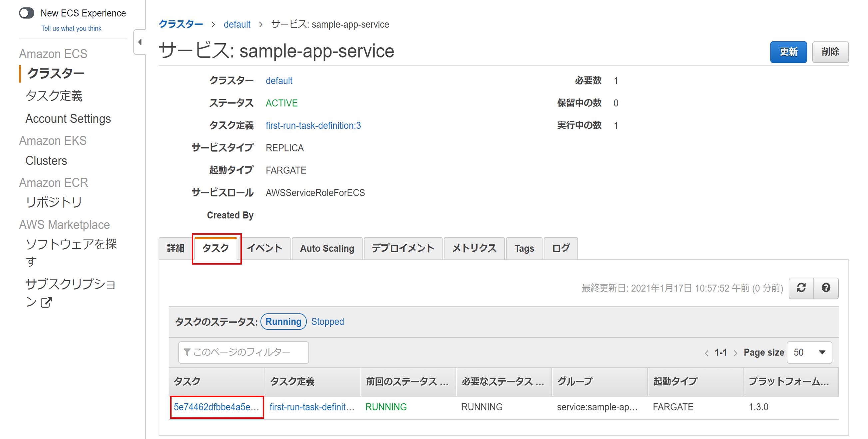Open リポジトリ under Amazon ECR
The image size is (868, 439).
click(54, 202)
